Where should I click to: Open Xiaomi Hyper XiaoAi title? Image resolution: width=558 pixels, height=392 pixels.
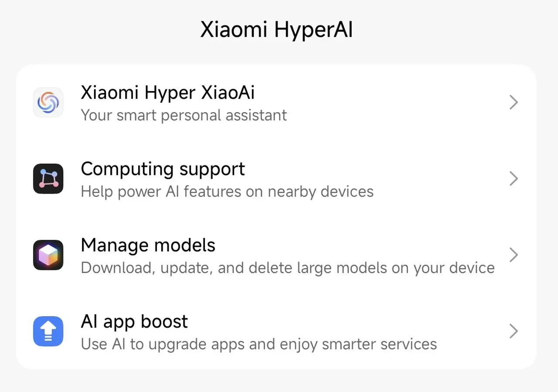click(x=168, y=93)
